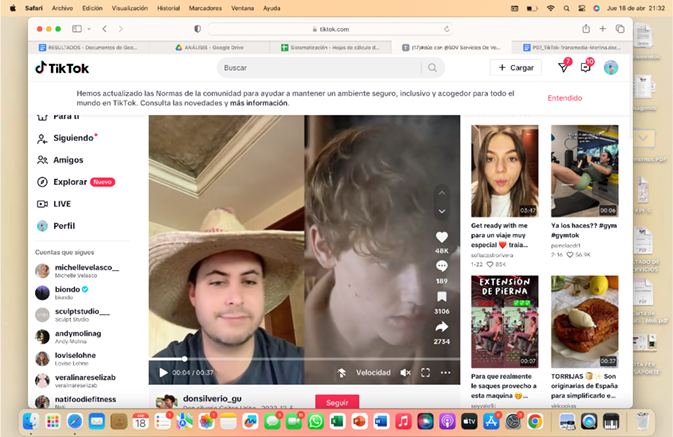Like the video with the heart icon

pos(442,236)
